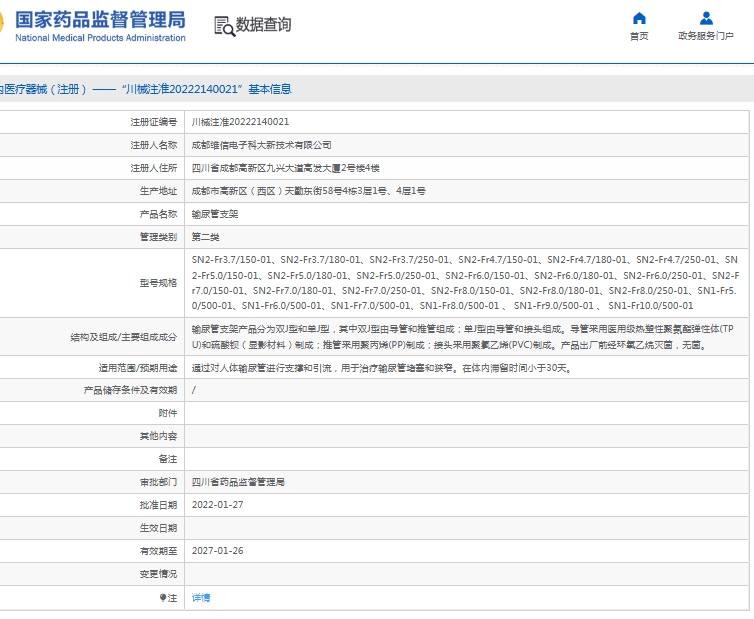754x619 pixels.
Task: Click the 数据查询 heading text
Action: [x=264, y=25]
